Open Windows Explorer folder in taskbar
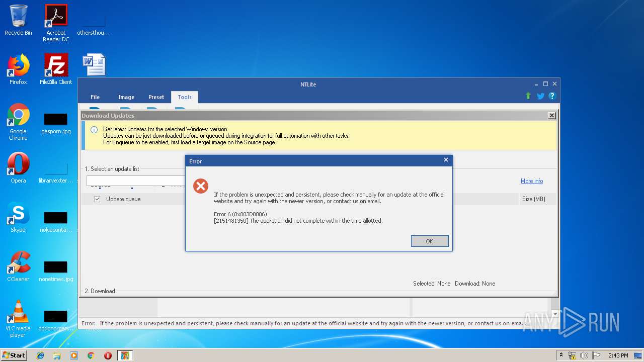The image size is (644, 362). [x=57, y=355]
